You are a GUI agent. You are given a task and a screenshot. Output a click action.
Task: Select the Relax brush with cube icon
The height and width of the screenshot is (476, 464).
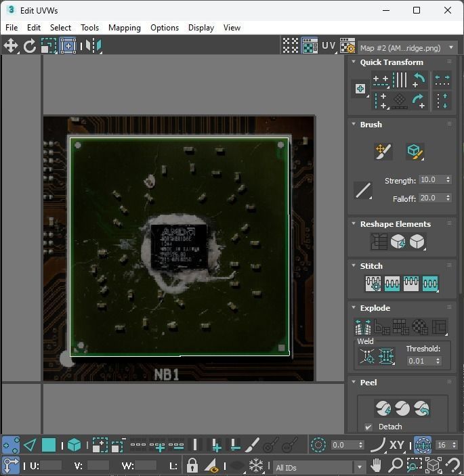[x=415, y=151]
